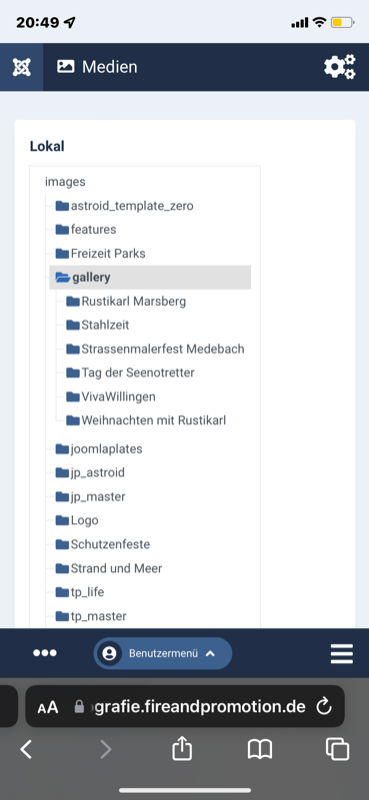369x800 pixels.
Task: Tap the AA reader text-size control
Action: coord(48,707)
